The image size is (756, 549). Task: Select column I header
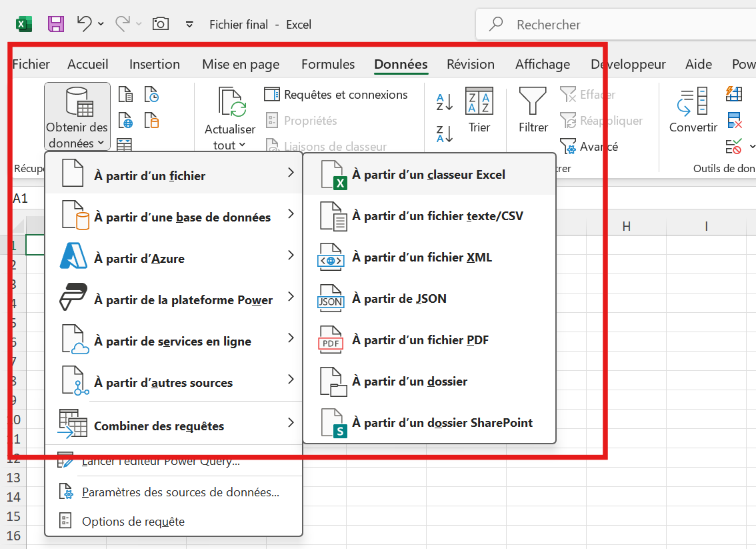click(x=707, y=226)
